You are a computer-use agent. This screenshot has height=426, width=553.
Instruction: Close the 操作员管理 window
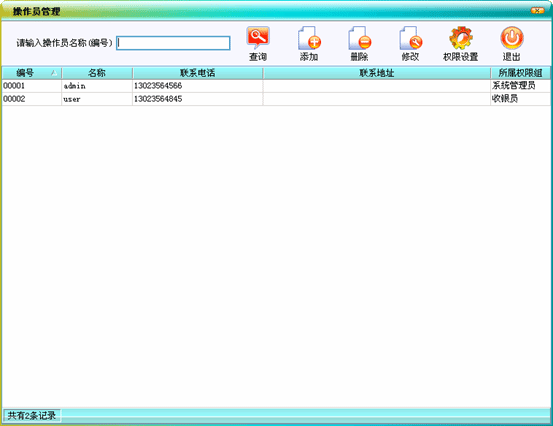pos(537,11)
